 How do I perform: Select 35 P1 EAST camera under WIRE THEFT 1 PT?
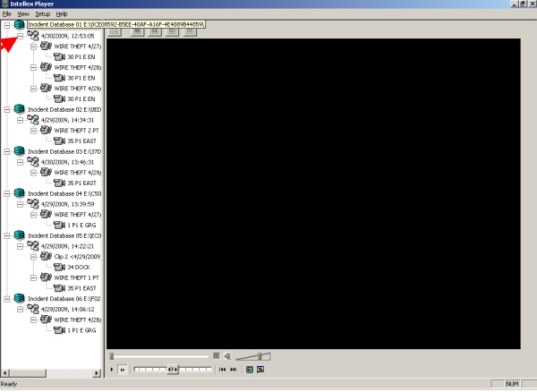(81, 288)
